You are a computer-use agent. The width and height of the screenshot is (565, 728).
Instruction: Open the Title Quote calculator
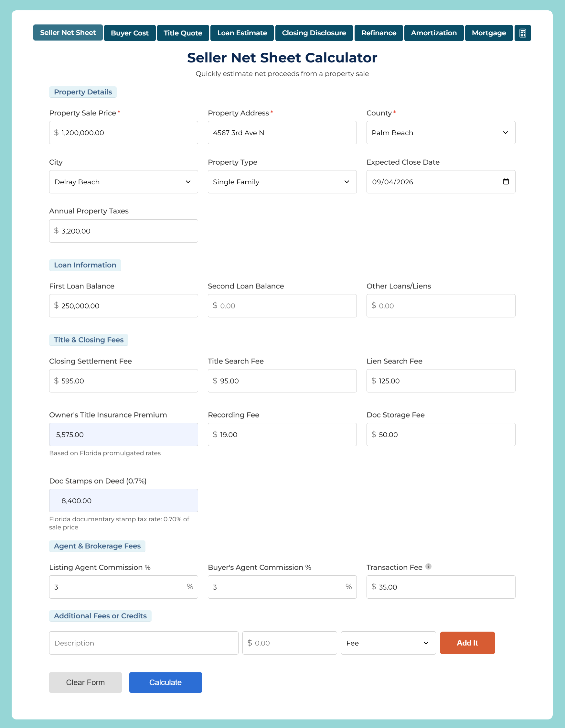tap(183, 33)
